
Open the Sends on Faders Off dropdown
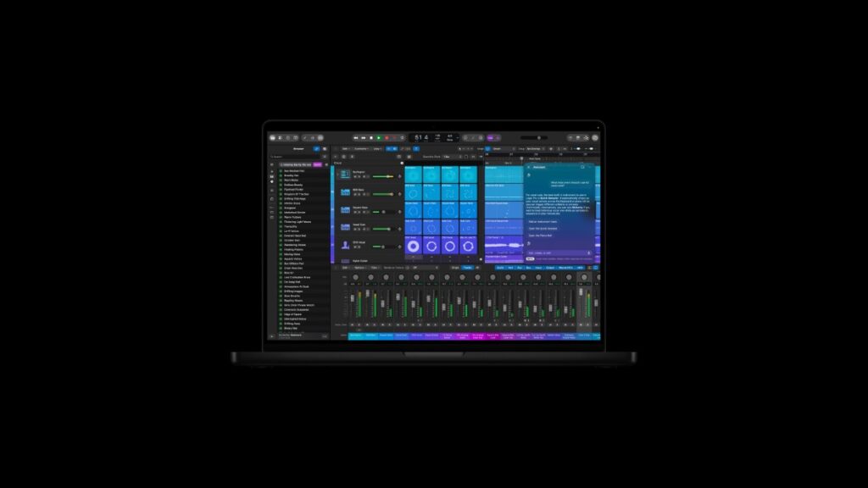click(426, 268)
